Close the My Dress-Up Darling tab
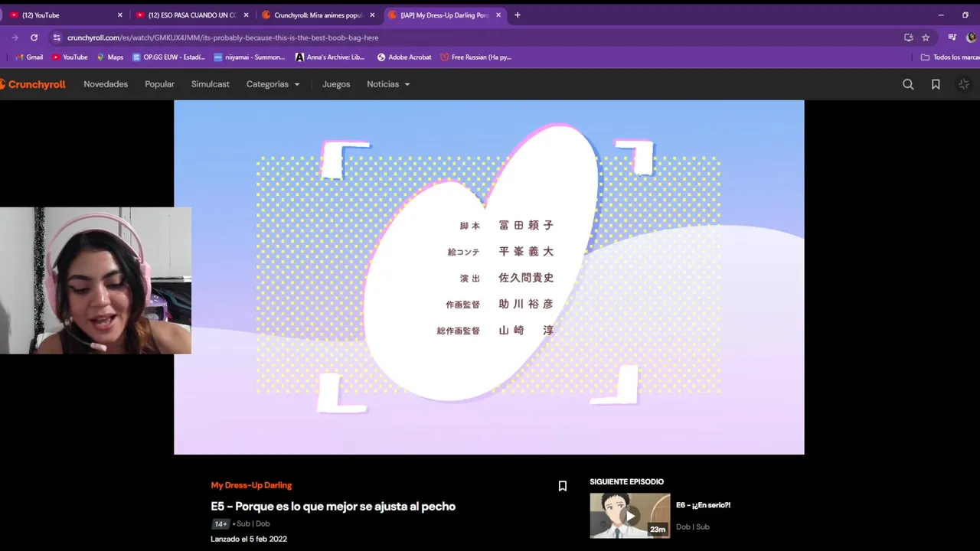The height and width of the screenshot is (551, 980). 498,15
